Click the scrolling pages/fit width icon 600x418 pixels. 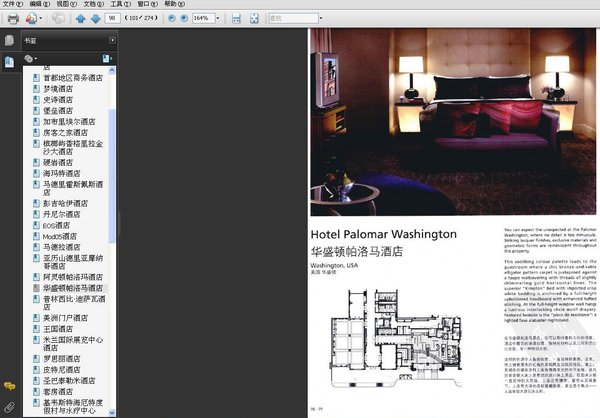click(x=236, y=18)
